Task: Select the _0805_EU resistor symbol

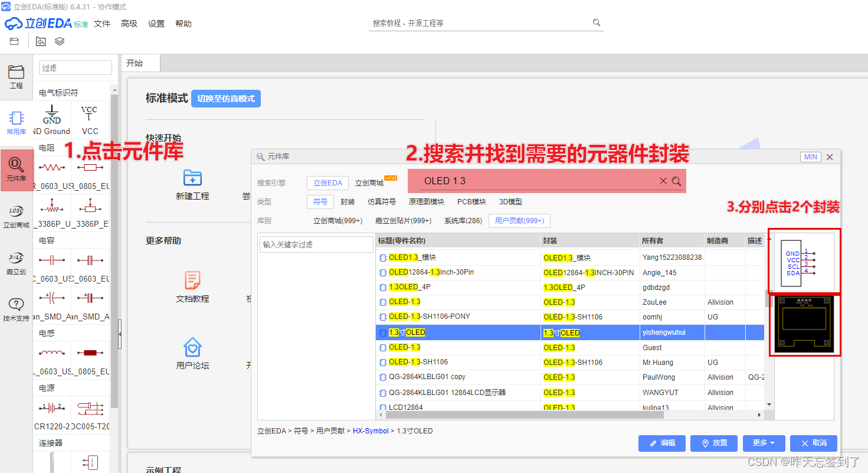Action: (90, 175)
